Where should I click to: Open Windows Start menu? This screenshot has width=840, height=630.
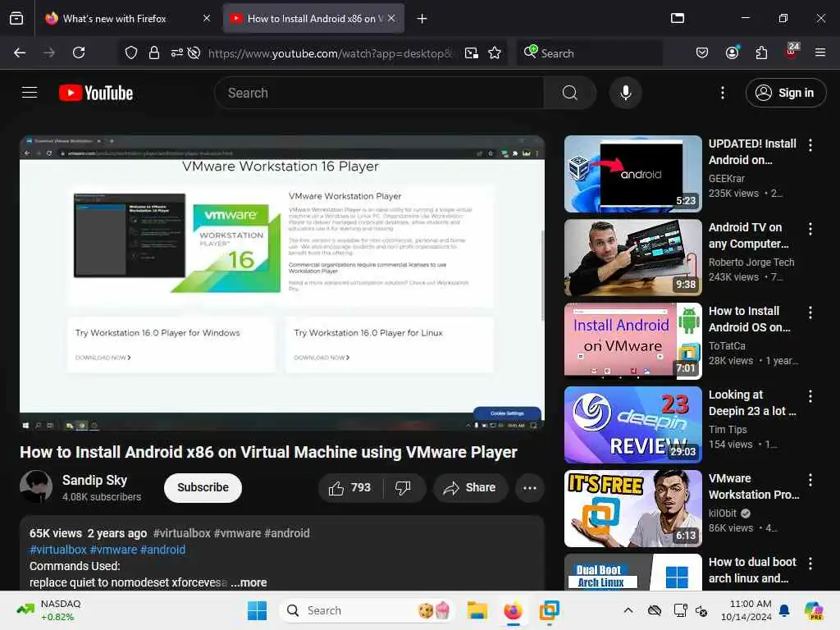pyautogui.click(x=257, y=610)
